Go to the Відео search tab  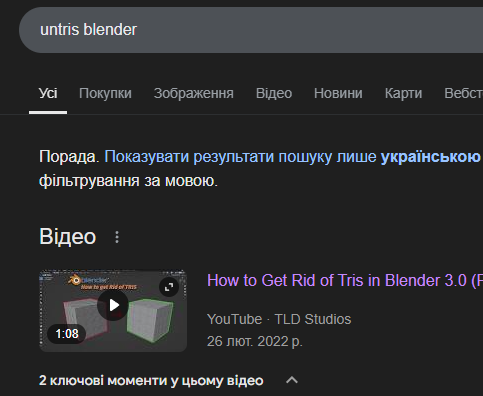[274, 93]
